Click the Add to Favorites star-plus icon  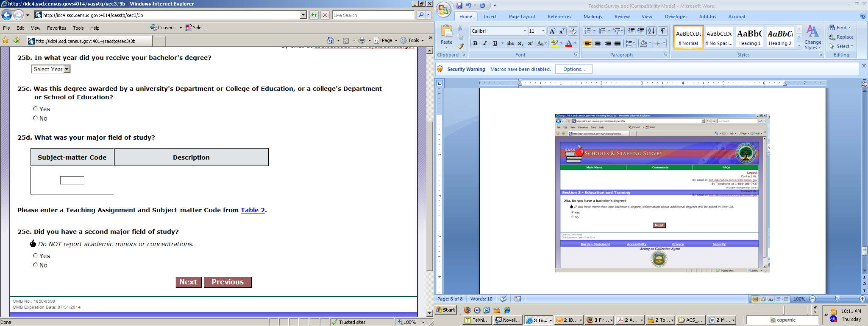pos(17,40)
